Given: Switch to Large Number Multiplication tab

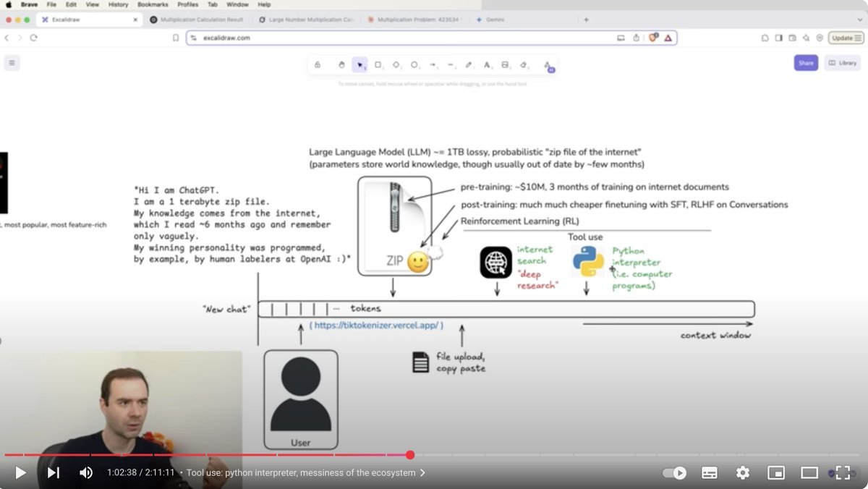Looking at the screenshot, I should click(306, 20).
